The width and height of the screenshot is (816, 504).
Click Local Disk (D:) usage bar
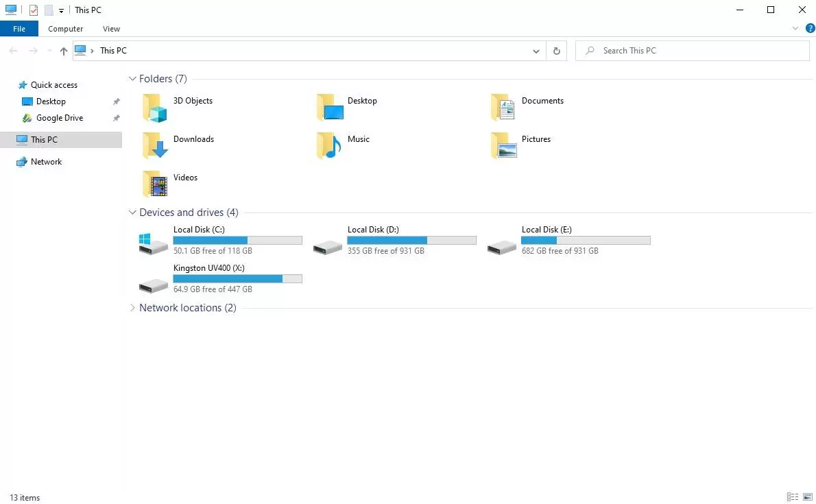(x=411, y=240)
